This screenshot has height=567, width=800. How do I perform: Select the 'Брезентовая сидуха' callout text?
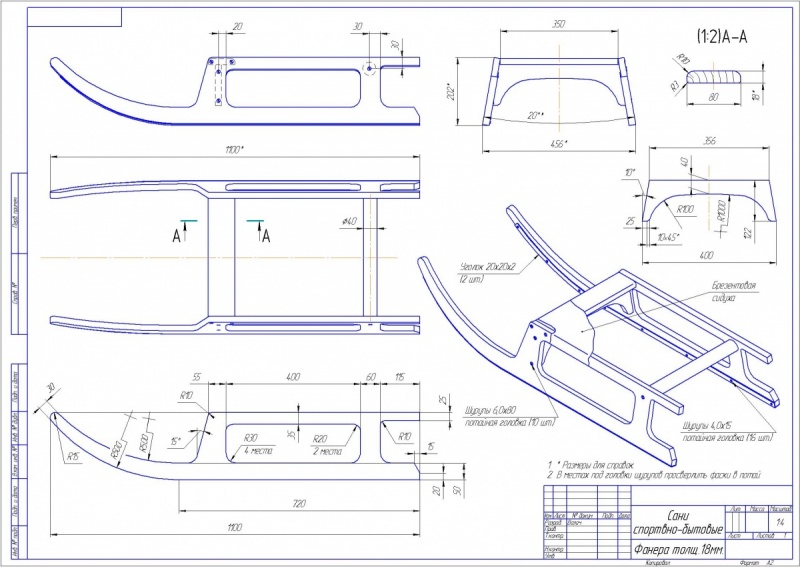tap(733, 292)
